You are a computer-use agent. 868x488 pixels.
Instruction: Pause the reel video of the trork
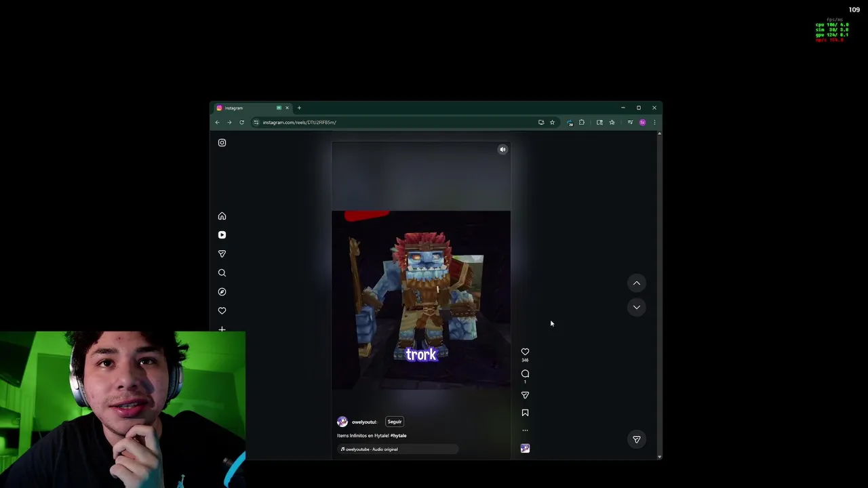(x=420, y=300)
